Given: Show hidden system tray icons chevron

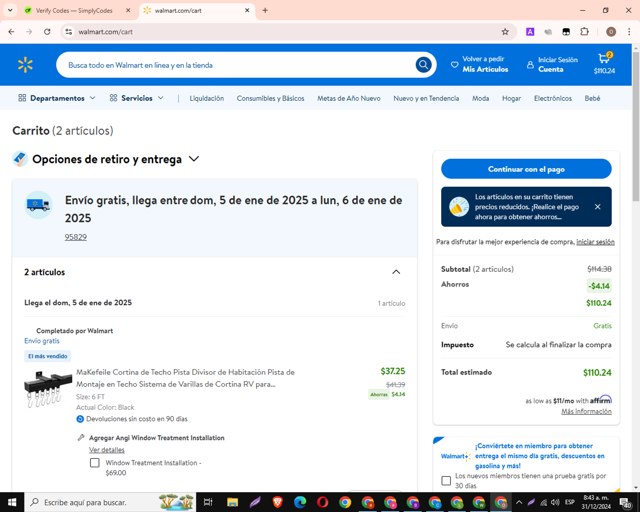Looking at the screenshot, I should pos(519,502).
